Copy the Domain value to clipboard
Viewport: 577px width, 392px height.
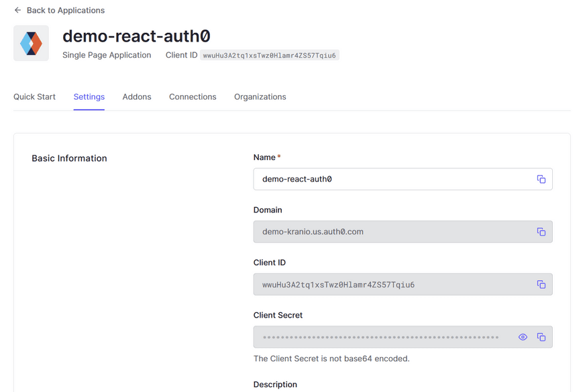tap(541, 232)
